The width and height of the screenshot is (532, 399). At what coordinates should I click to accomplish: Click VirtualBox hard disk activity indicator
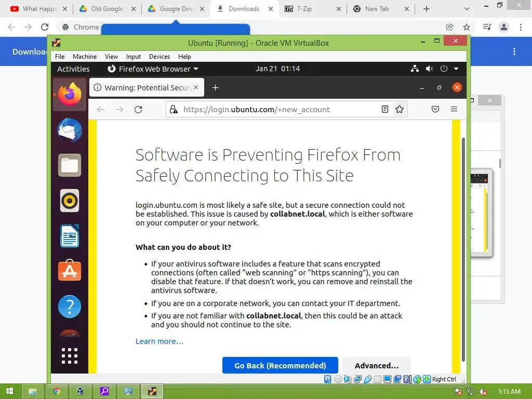point(327,379)
